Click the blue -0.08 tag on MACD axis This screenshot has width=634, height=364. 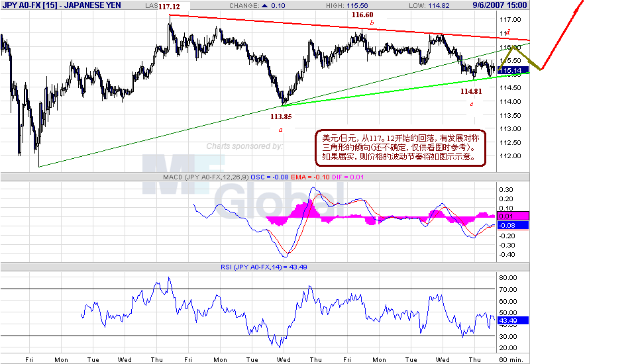pos(513,226)
